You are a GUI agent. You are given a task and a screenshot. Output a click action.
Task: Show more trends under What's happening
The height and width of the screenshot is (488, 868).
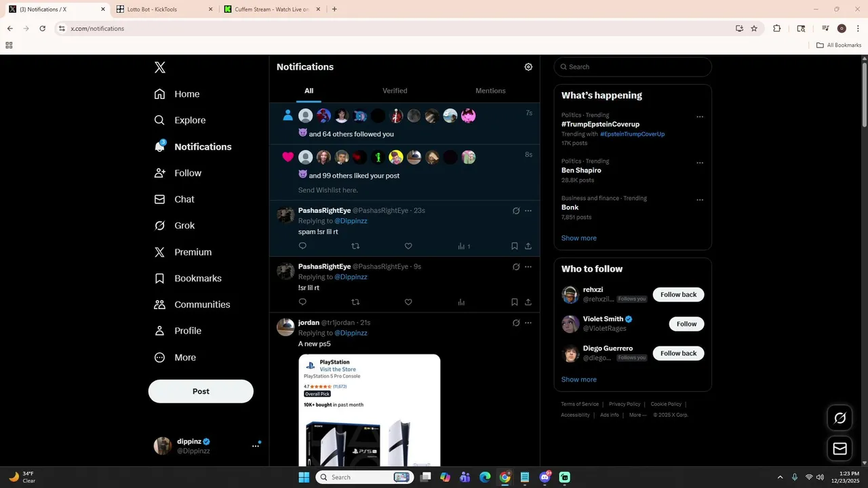(x=579, y=238)
